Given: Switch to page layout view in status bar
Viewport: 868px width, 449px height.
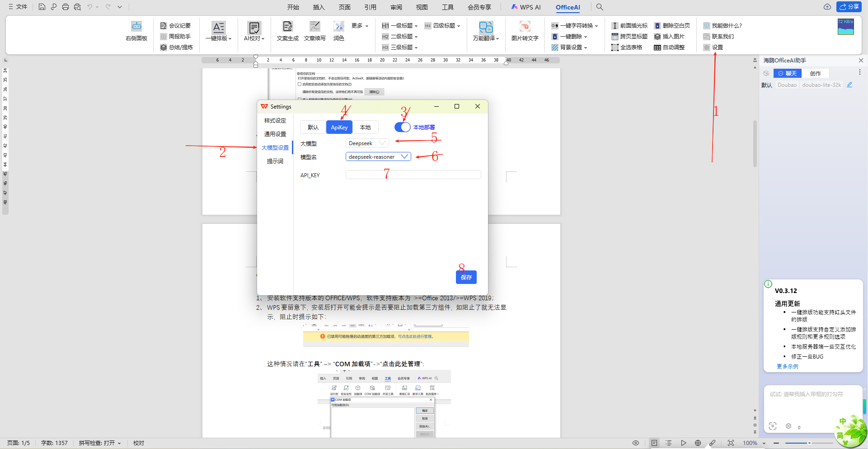Looking at the screenshot, I should pyautogui.click(x=654, y=443).
